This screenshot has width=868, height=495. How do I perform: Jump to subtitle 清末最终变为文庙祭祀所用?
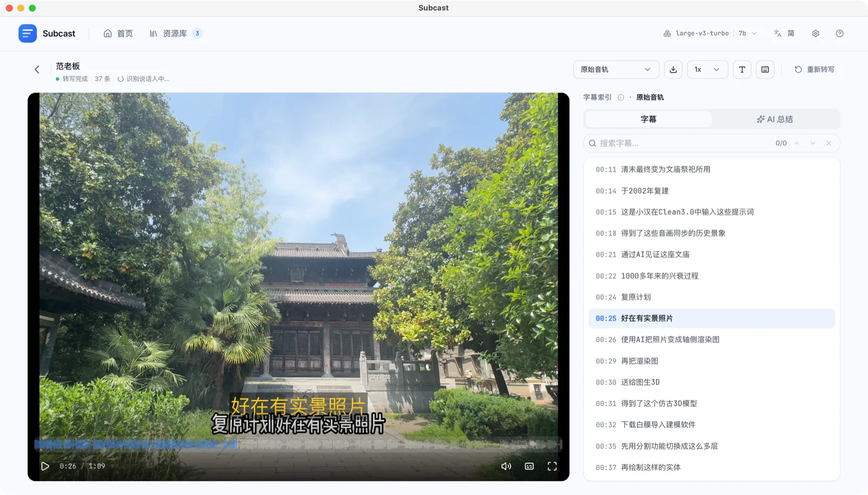711,169
